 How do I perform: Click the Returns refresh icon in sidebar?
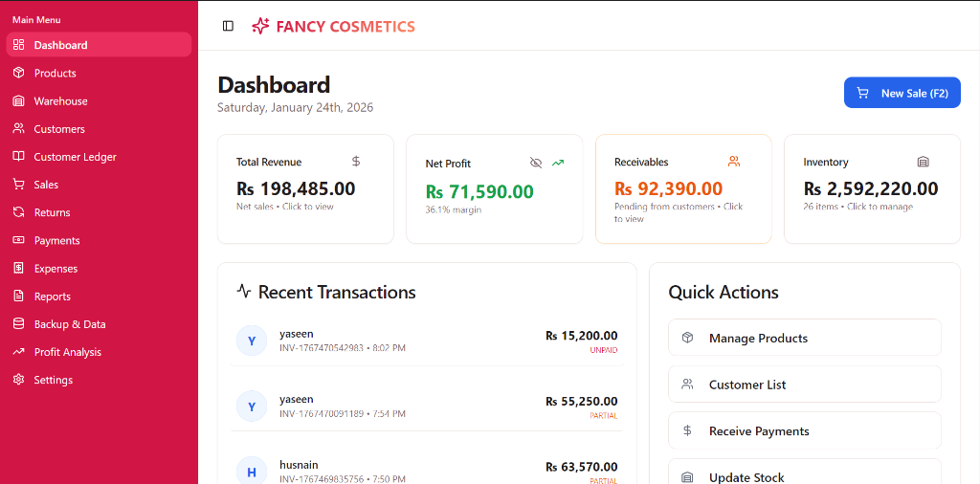pyautogui.click(x=18, y=212)
